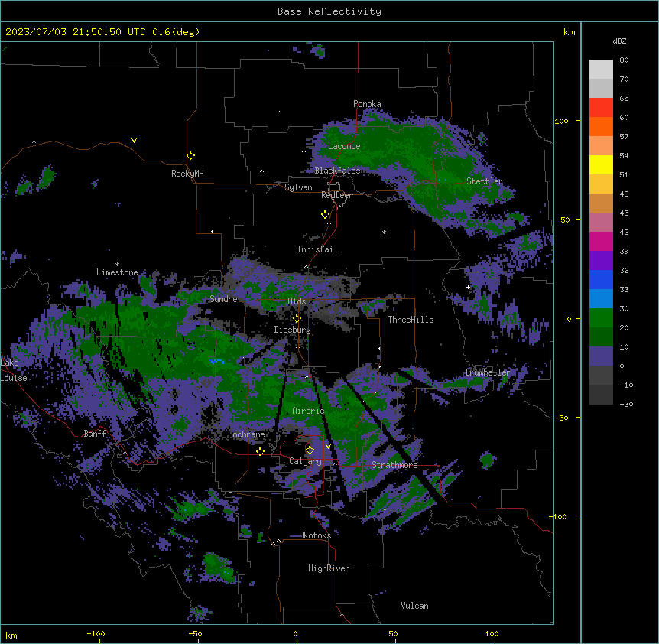Screen dimensions: 659x644
Task: Click the Banff label
Action: coord(95,434)
